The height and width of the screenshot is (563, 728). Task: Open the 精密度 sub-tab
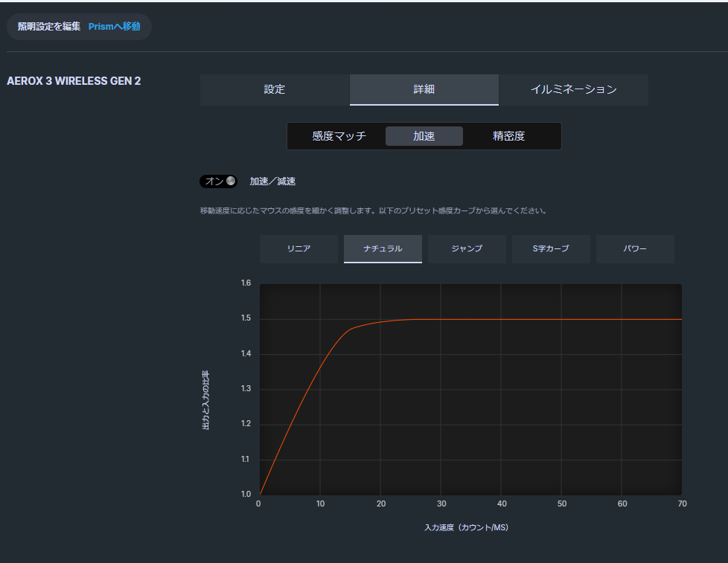click(x=508, y=136)
